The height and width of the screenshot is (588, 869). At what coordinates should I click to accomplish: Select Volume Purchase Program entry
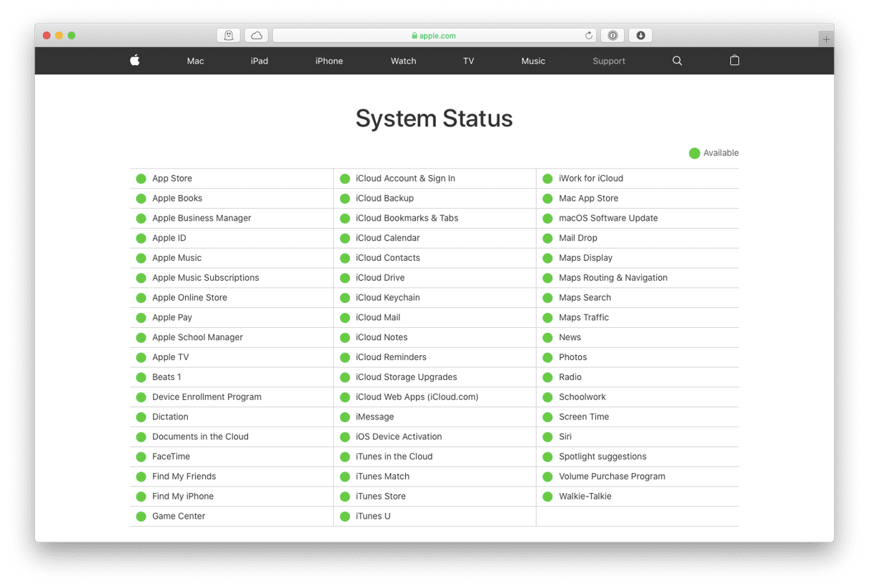612,477
